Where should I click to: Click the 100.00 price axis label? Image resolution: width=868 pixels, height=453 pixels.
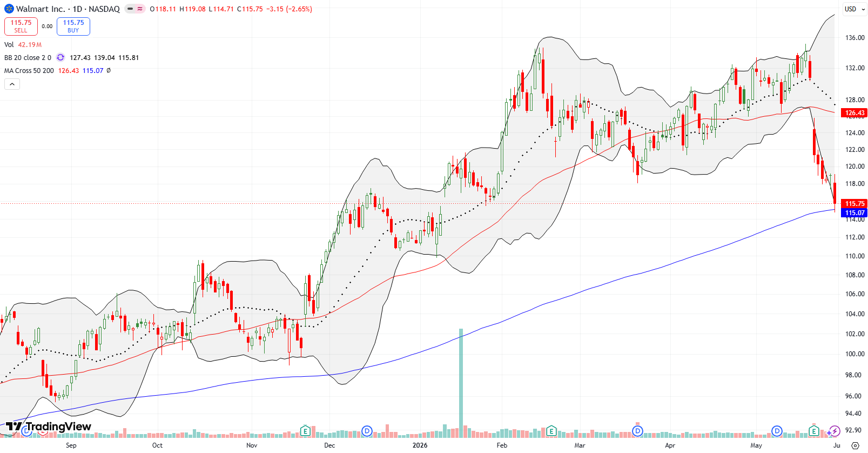tap(854, 354)
